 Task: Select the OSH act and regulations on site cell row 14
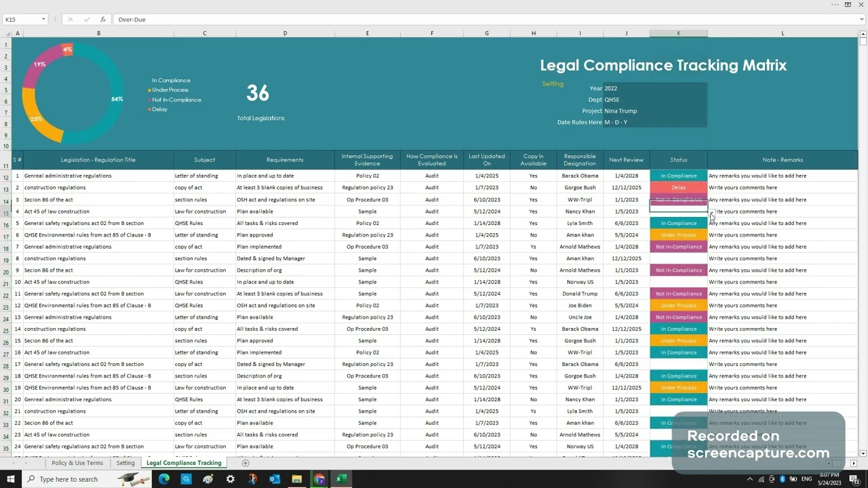click(x=285, y=200)
